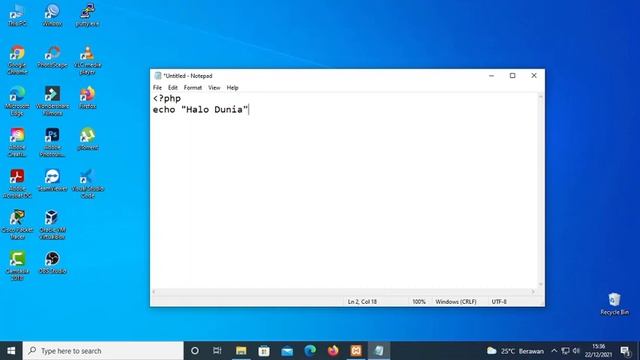Click the Notepad vertical scrollbar up arrow

(x=541, y=97)
